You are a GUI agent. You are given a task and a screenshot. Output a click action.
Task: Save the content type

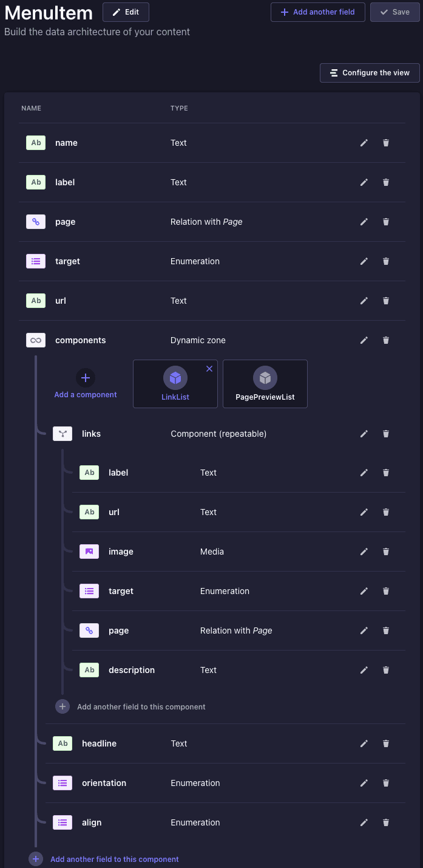click(x=394, y=12)
